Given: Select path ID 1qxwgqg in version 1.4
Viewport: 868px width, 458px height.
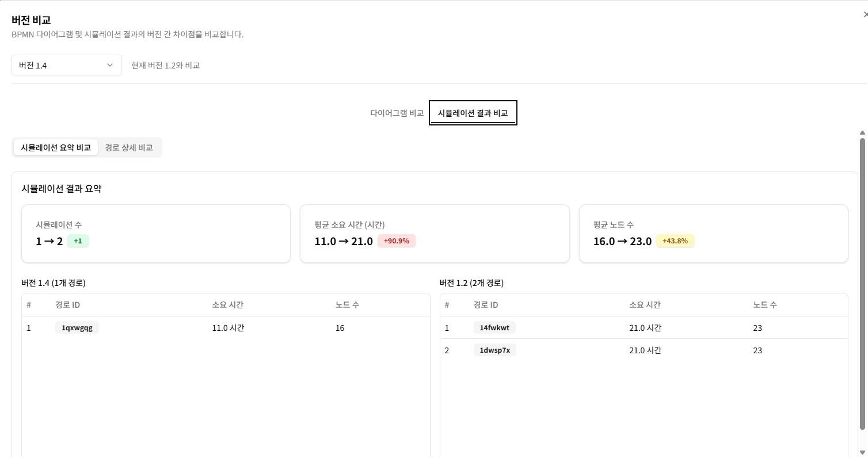Looking at the screenshot, I should click(x=77, y=327).
